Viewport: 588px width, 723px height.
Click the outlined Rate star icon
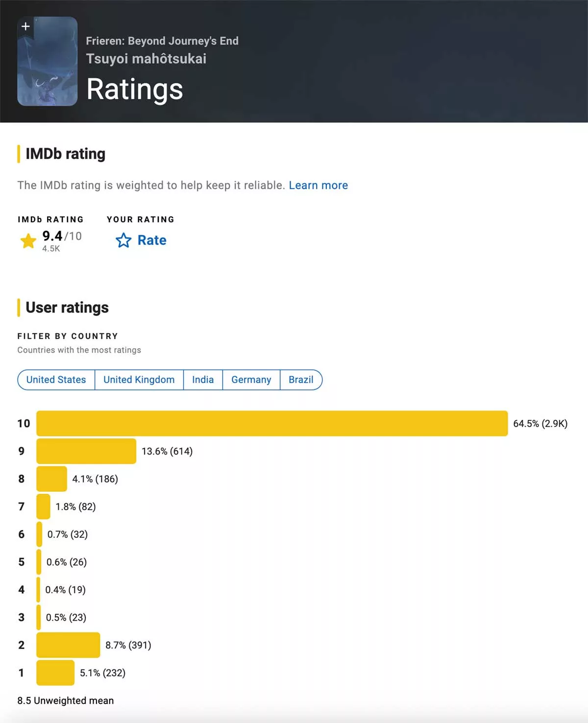pyautogui.click(x=123, y=241)
